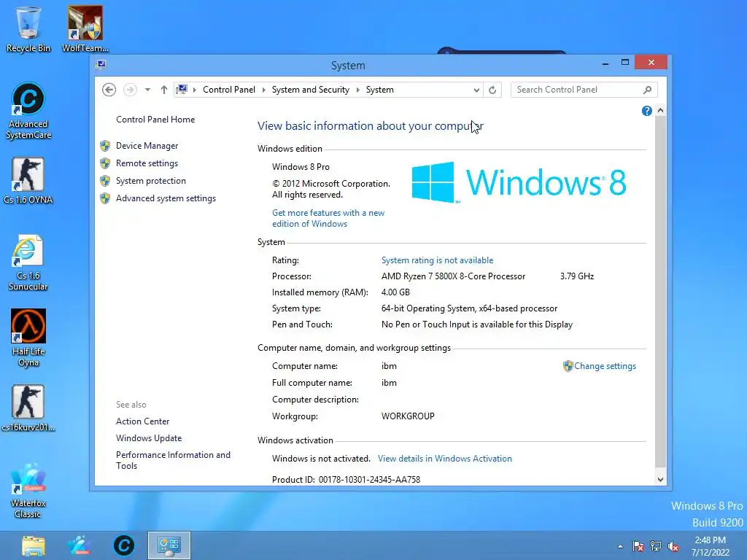Open File Explorer from the taskbar
The image size is (747, 560).
[x=34, y=545]
